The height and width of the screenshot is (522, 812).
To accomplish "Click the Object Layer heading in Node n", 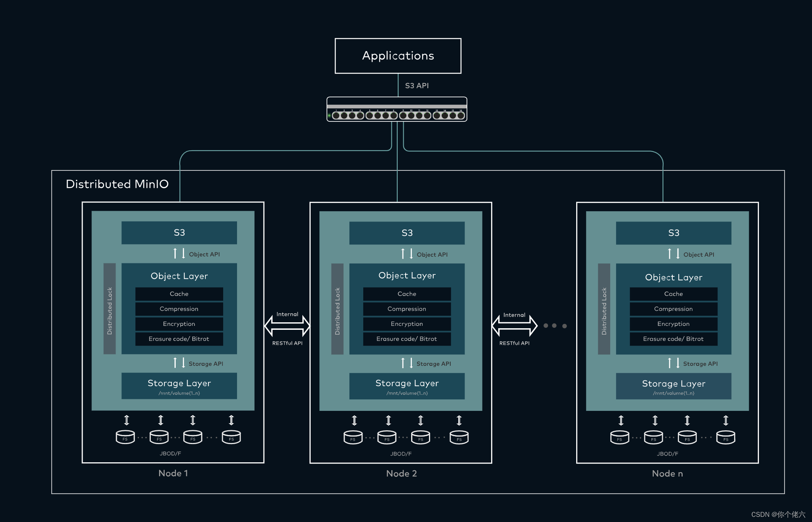I will [674, 277].
